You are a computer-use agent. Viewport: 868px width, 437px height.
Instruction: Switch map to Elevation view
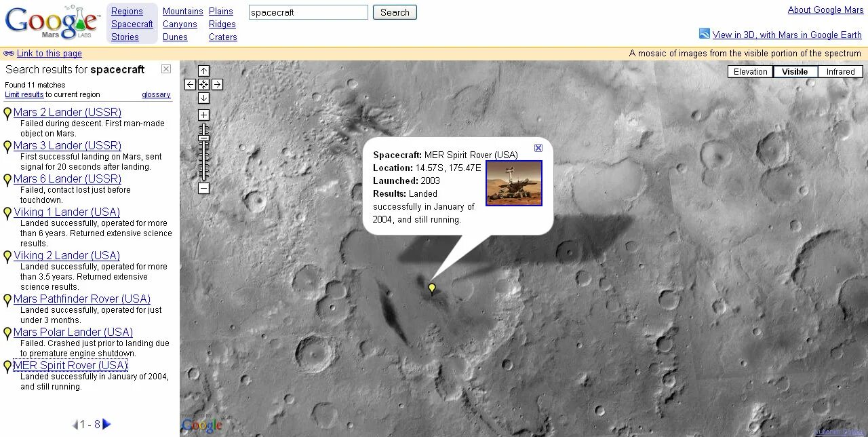click(751, 71)
